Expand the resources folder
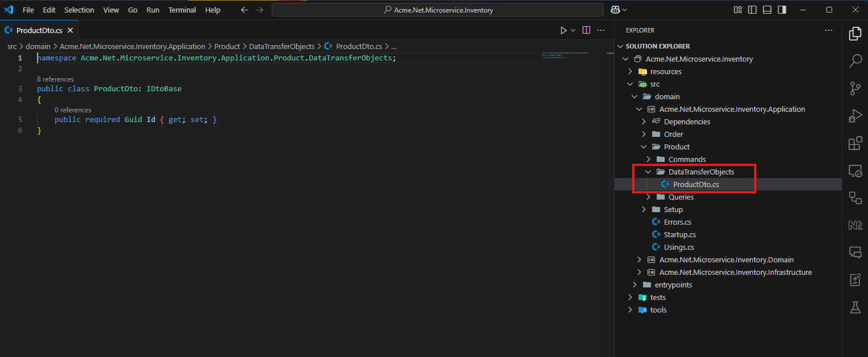868x357 pixels. click(630, 71)
